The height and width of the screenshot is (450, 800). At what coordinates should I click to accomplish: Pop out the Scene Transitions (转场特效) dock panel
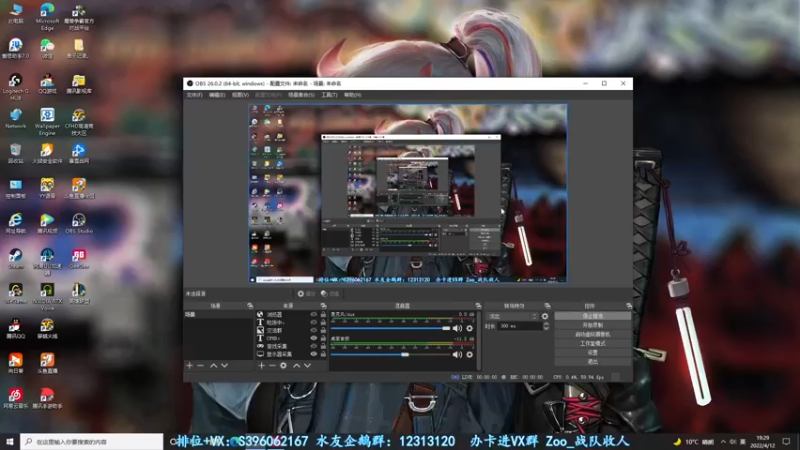pyautogui.click(x=547, y=306)
